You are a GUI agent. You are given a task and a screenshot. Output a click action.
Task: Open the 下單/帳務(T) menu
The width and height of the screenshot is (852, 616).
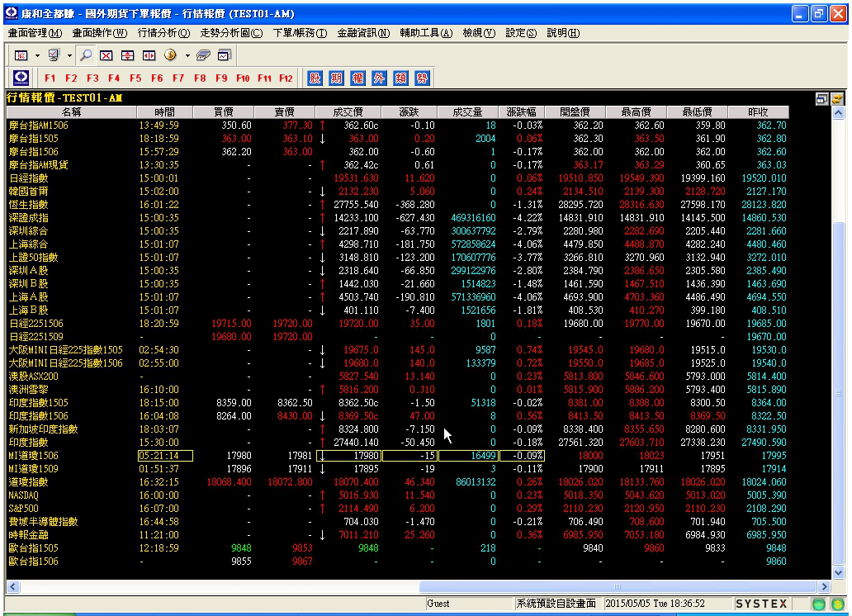click(300, 33)
